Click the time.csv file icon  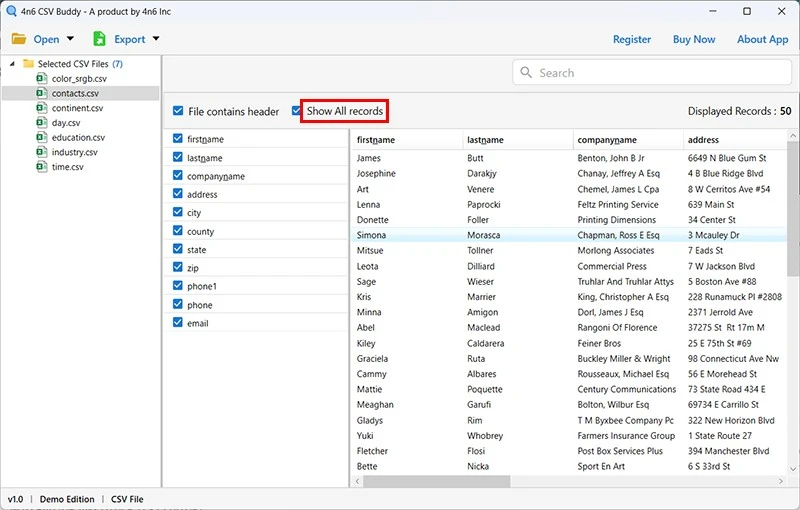[x=42, y=167]
